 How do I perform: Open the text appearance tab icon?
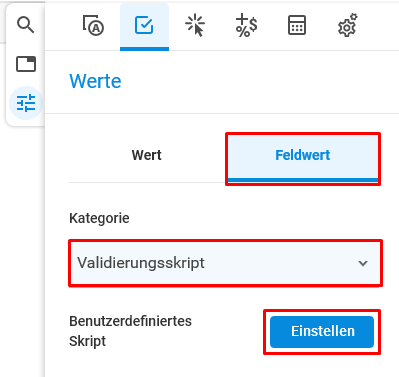pyautogui.click(x=93, y=25)
